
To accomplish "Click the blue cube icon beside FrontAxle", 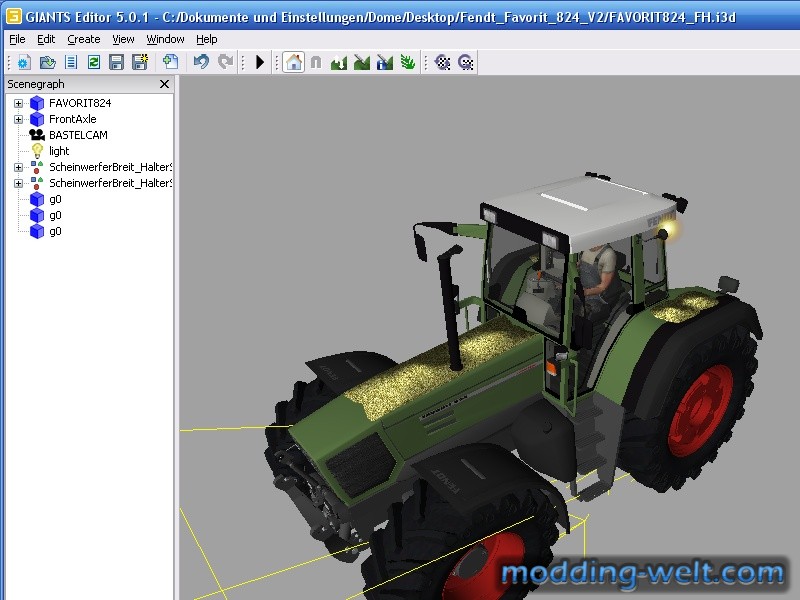I will (37, 119).
